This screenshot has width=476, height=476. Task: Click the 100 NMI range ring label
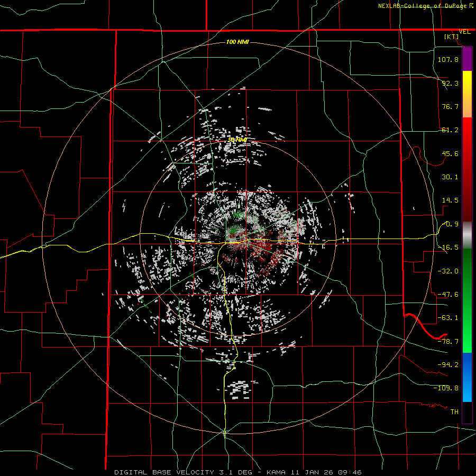[237, 42]
